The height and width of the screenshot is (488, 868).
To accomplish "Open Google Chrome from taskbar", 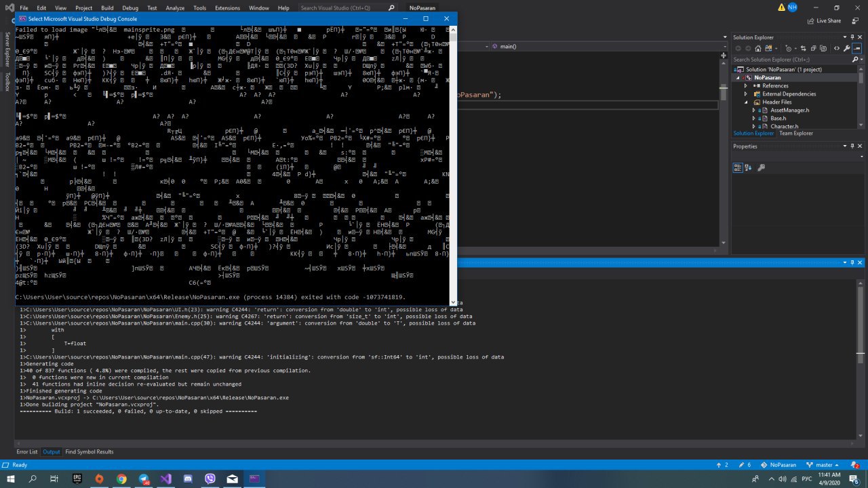I will [x=121, y=479].
